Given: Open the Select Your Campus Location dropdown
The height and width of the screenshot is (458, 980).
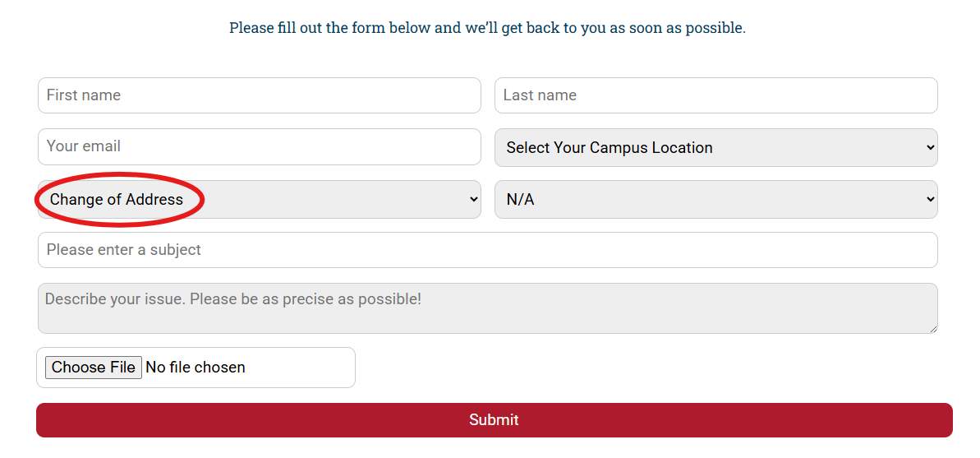Looking at the screenshot, I should click(715, 148).
